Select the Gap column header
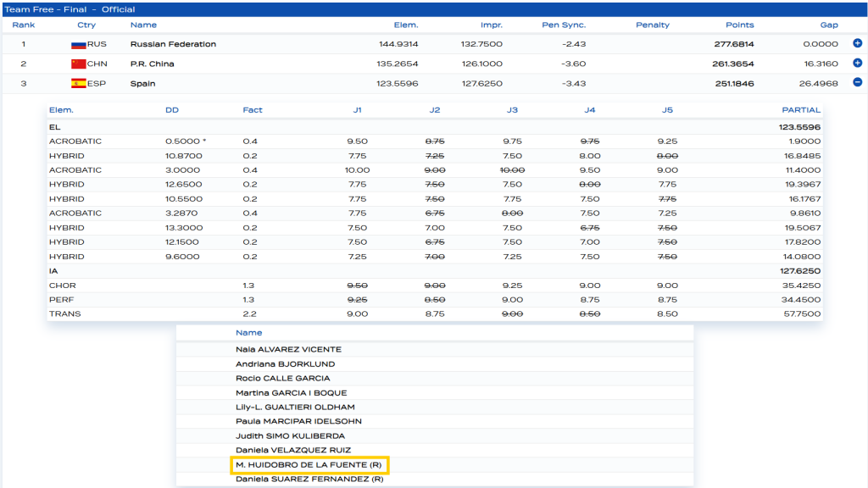868x488 pixels. 829,25
